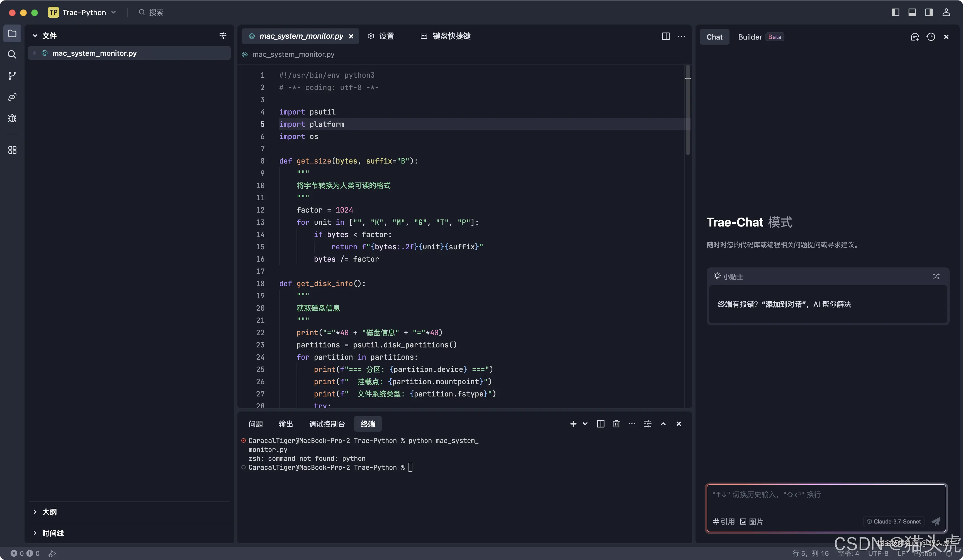Send the chat message
This screenshot has width=963, height=560.
(x=935, y=522)
